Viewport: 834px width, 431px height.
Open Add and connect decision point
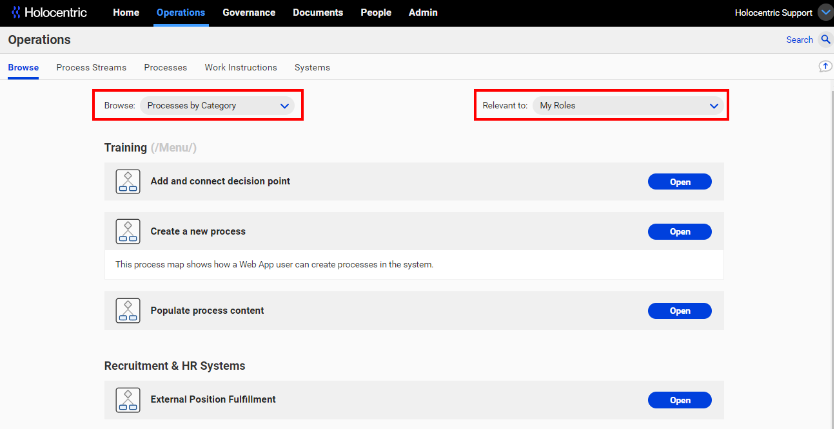point(680,181)
